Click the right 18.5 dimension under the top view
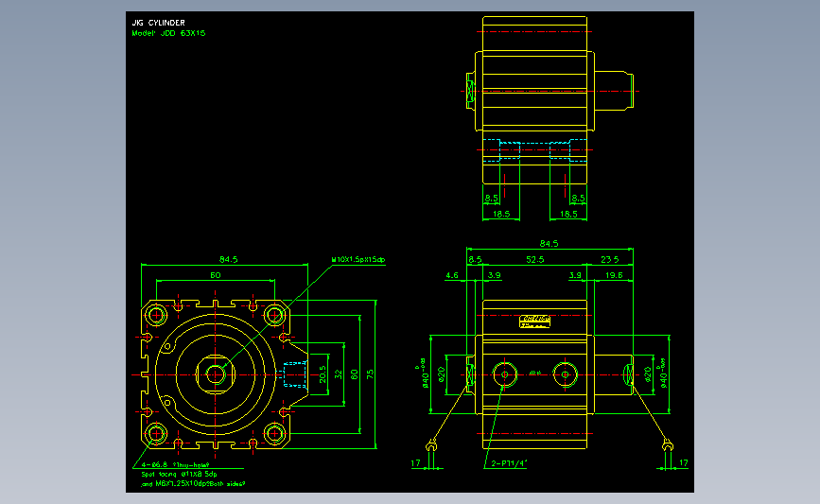This screenshot has width=820, height=504. 568,214
